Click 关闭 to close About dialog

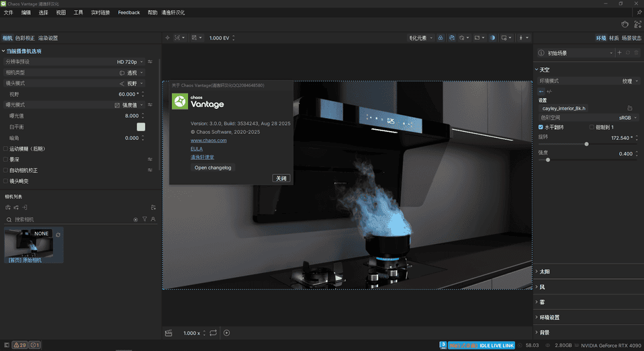coord(281,178)
